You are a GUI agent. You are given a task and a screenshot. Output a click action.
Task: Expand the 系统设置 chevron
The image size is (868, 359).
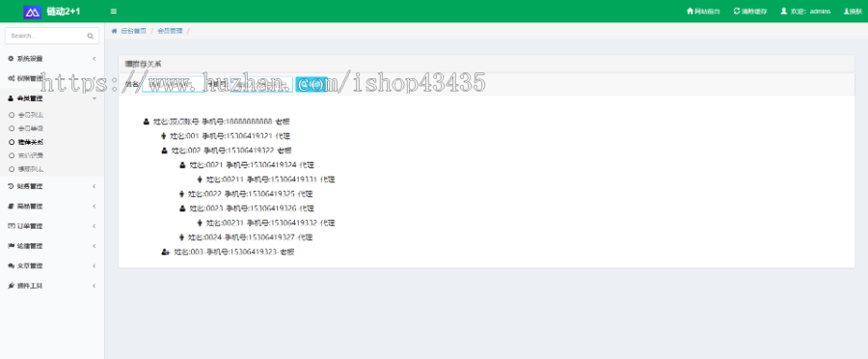click(x=95, y=58)
